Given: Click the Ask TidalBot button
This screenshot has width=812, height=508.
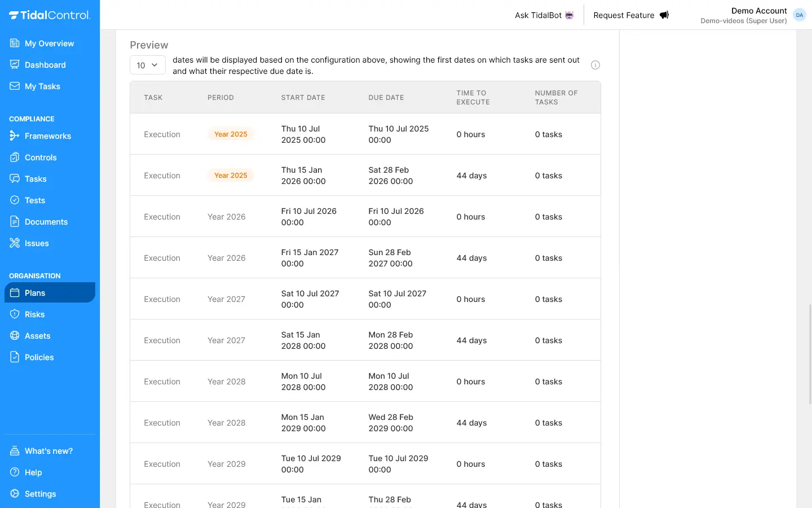Looking at the screenshot, I should [544, 15].
